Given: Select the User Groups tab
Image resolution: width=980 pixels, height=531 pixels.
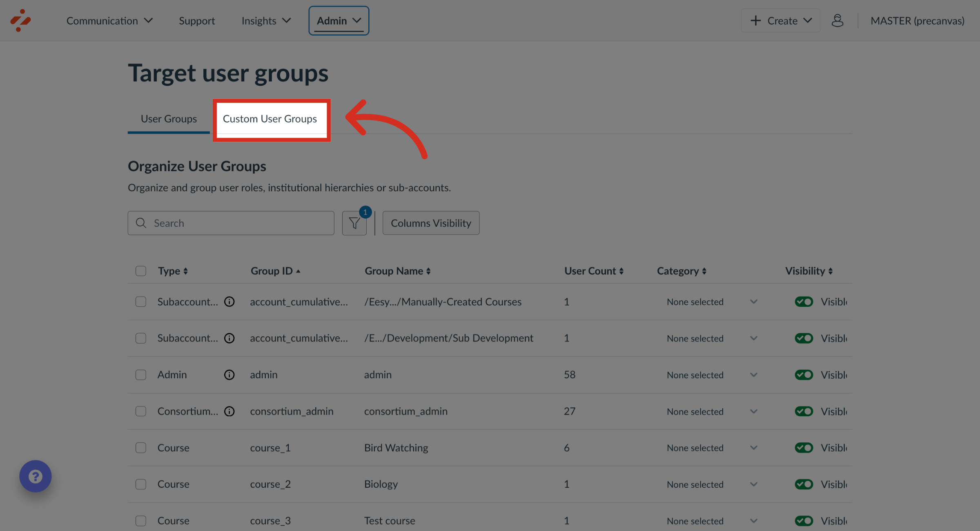Looking at the screenshot, I should [168, 119].
